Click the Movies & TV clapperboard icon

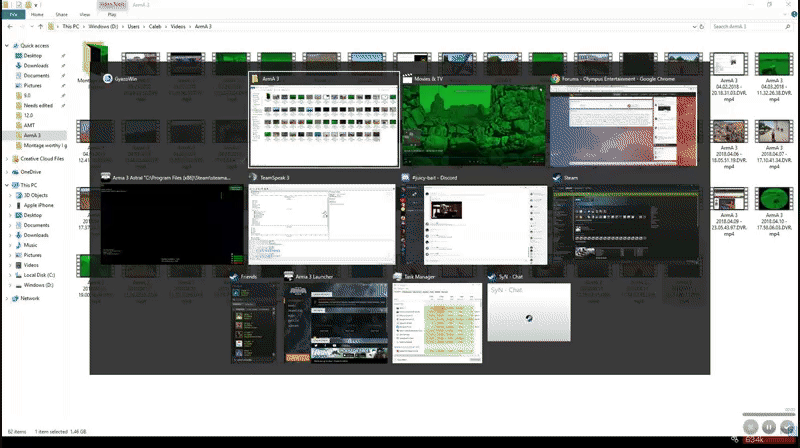[x=407, y=79]
